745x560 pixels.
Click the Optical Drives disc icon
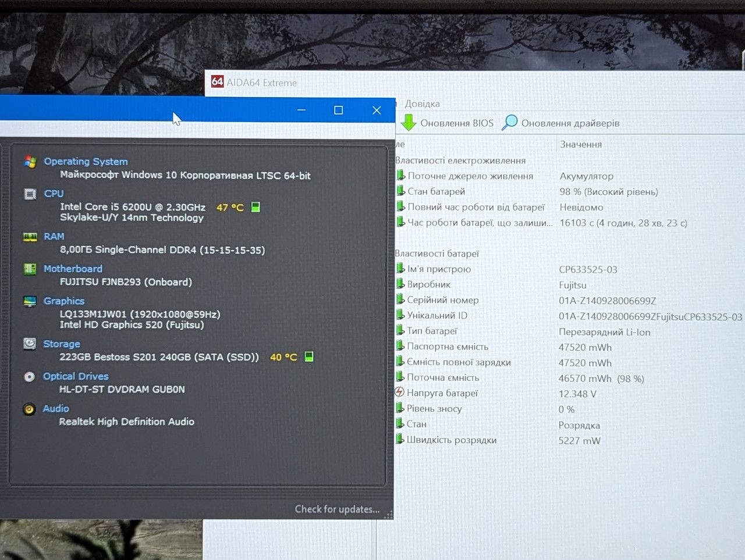(29, 376)
